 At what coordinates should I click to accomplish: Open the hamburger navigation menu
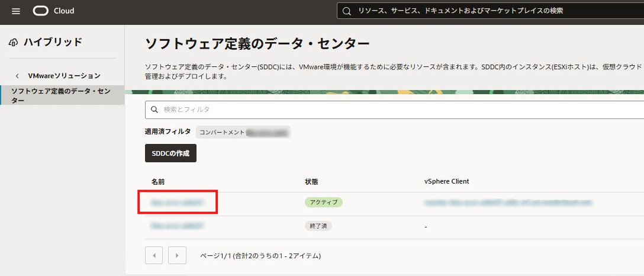point(16,11)
